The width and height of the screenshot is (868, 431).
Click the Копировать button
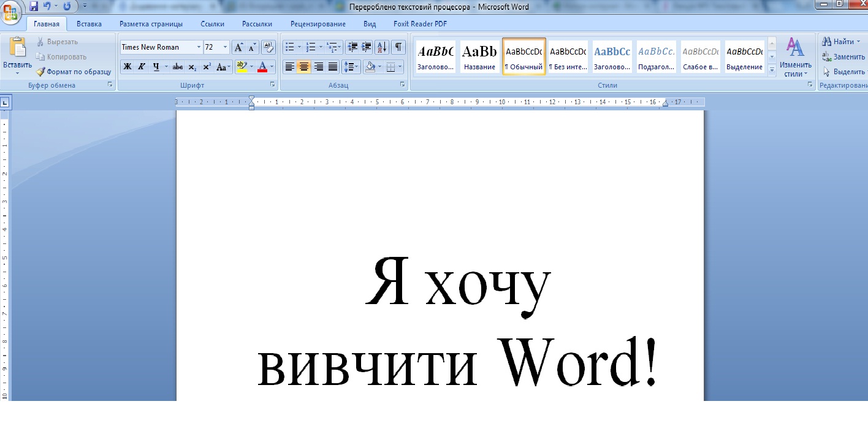point(61,56)
